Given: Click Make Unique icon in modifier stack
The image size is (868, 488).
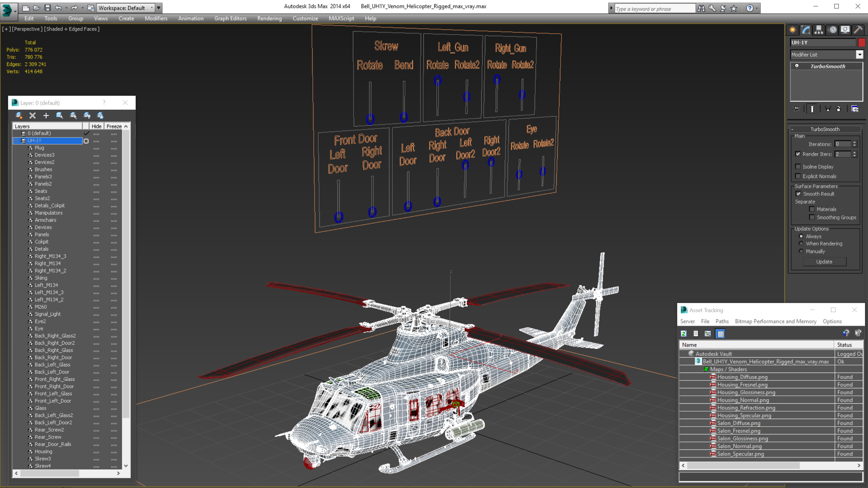Looking at the screenshot, I should (828, 109).
